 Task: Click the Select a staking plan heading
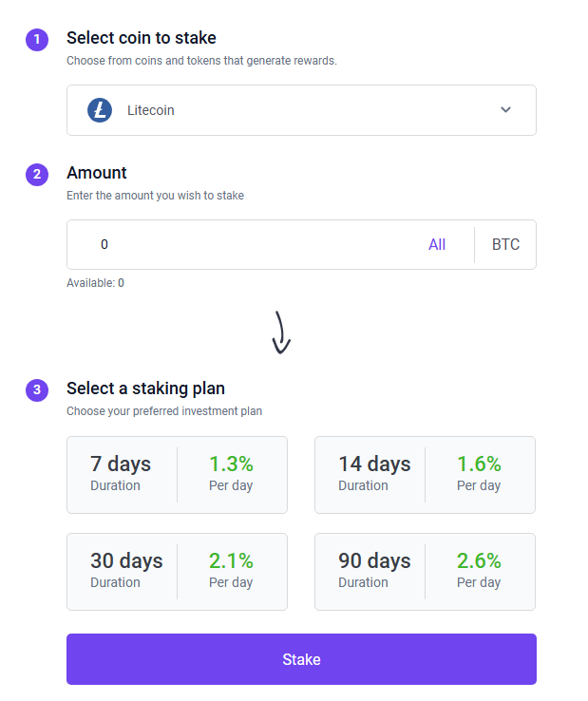pos(145,388)
